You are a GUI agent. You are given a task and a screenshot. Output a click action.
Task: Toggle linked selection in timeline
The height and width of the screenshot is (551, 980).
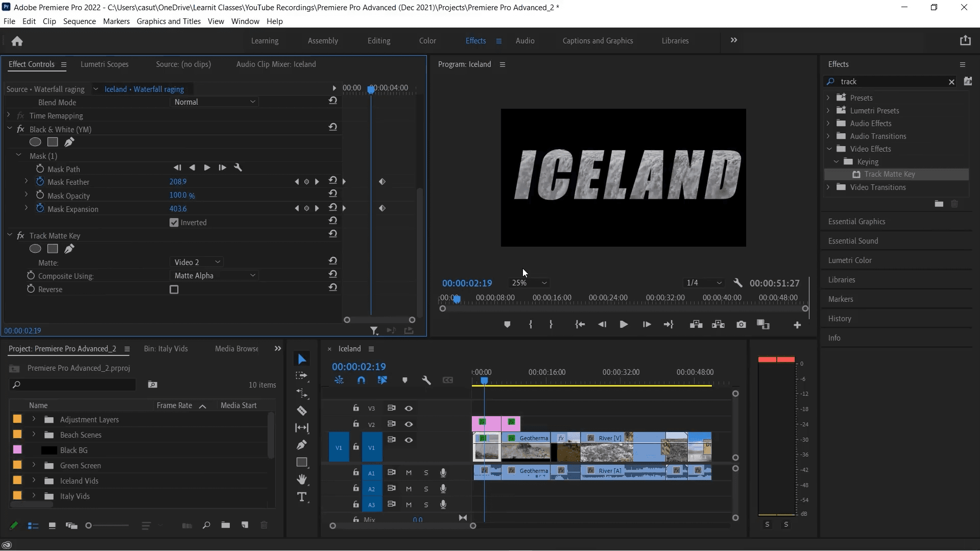point(383,380)
